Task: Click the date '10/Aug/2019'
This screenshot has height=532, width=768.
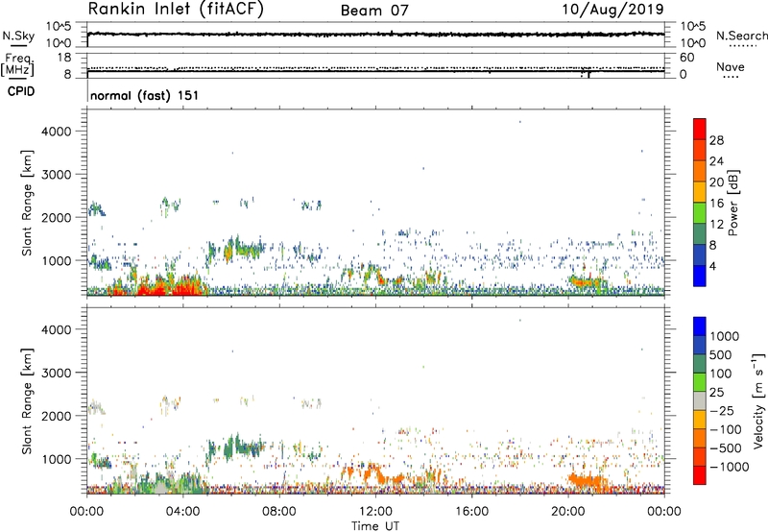Action: click(612, 10)
